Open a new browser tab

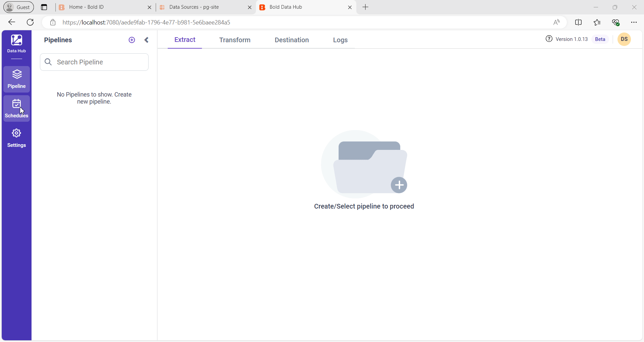click(x=366, y=7)
